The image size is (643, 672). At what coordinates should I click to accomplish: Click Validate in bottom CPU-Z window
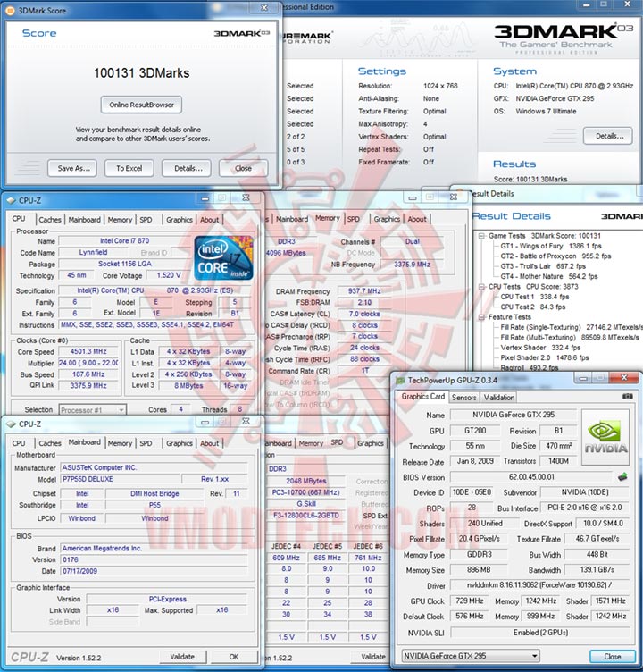tap(182, 657)
